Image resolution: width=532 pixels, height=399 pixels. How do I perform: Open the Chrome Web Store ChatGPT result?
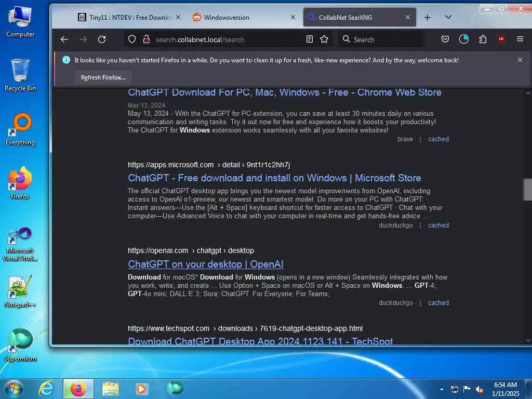pyautogui.click(x=284, y=92)
